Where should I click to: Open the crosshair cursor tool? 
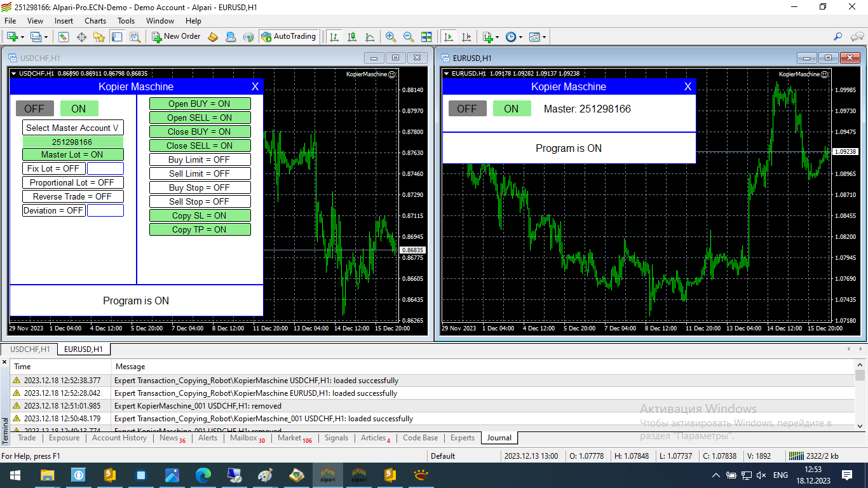point(81,37)
